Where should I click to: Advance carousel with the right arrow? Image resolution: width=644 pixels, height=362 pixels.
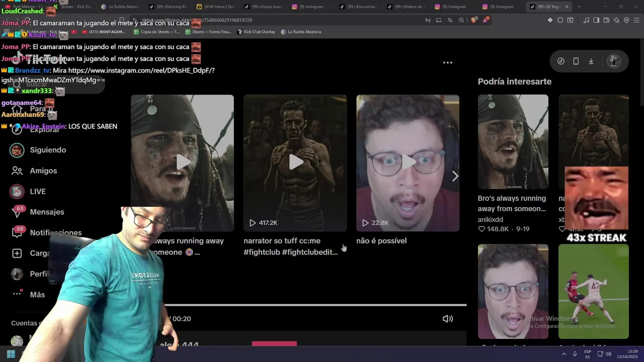click(x=455, y=176)
